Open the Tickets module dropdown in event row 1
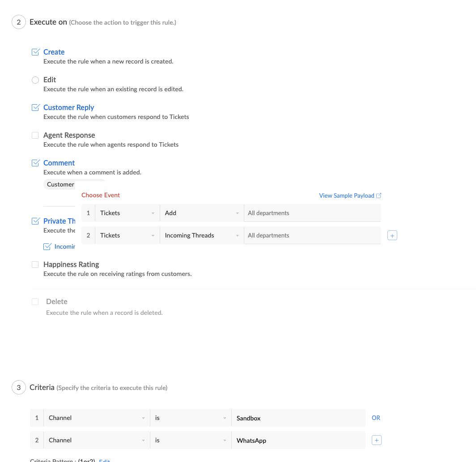Viewport: 476px width, 462px height. (127, 213)
